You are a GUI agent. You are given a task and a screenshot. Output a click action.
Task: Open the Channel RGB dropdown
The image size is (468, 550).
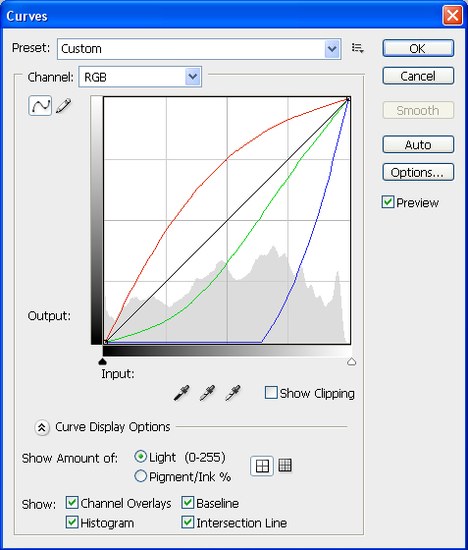click(x=140, y=77)
